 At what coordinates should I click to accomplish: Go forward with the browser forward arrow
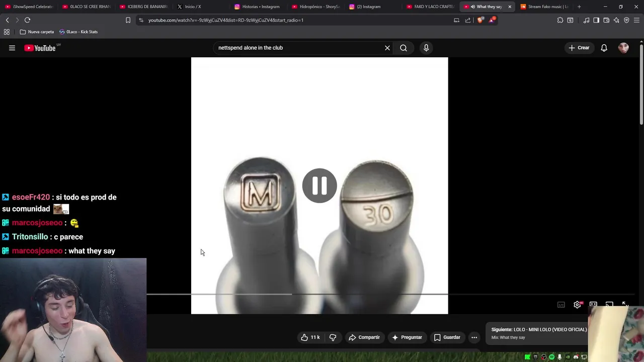pyautogui.click(x=17, y=20)
